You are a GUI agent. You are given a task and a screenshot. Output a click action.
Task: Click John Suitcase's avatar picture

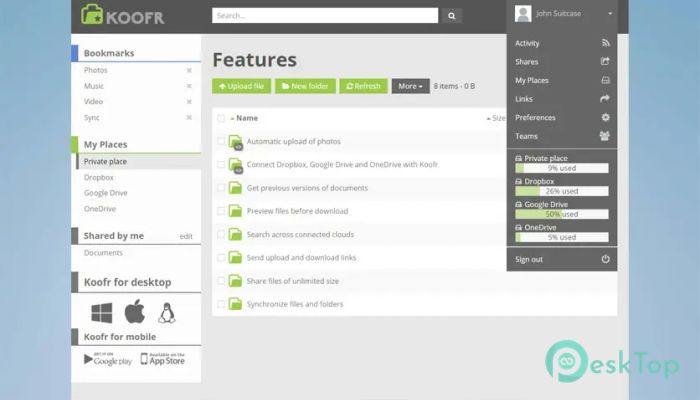523,13
